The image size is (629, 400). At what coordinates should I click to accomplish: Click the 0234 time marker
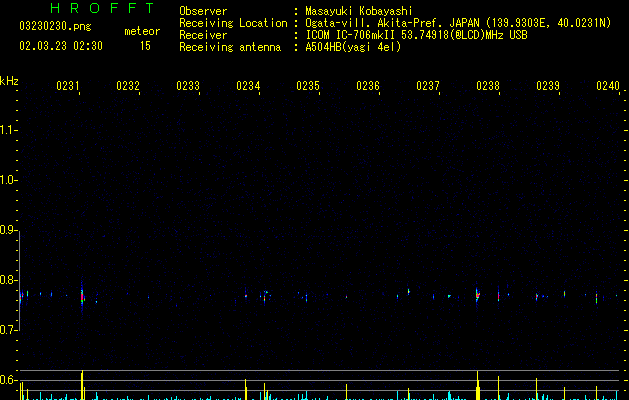[x=248, y=86]
